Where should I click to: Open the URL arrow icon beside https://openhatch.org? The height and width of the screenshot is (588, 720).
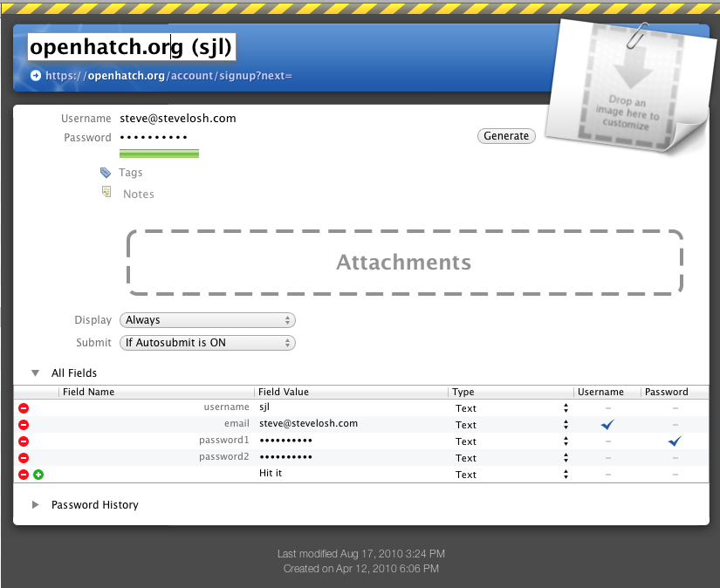[x=36, y=75]
